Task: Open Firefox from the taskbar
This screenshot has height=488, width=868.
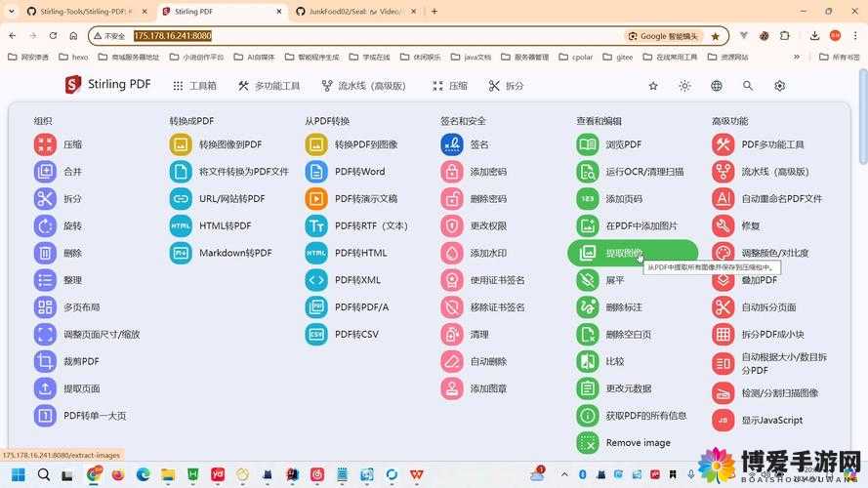Action: pyautogui.click(x=118, y=474)
